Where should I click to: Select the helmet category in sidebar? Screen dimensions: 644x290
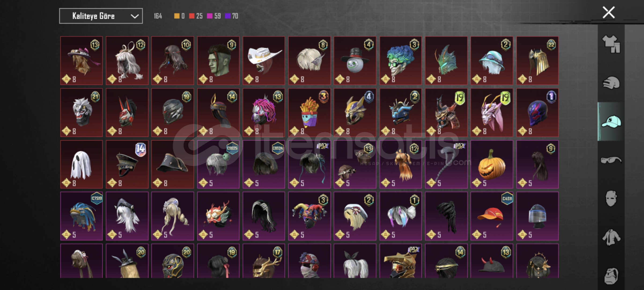pyautogui.click(x=611, y=83)
